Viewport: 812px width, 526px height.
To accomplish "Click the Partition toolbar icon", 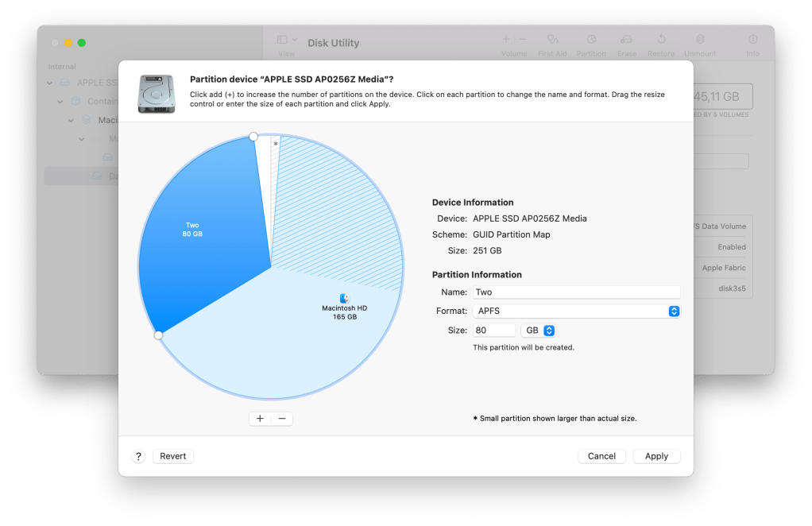I will pos(591,40).
